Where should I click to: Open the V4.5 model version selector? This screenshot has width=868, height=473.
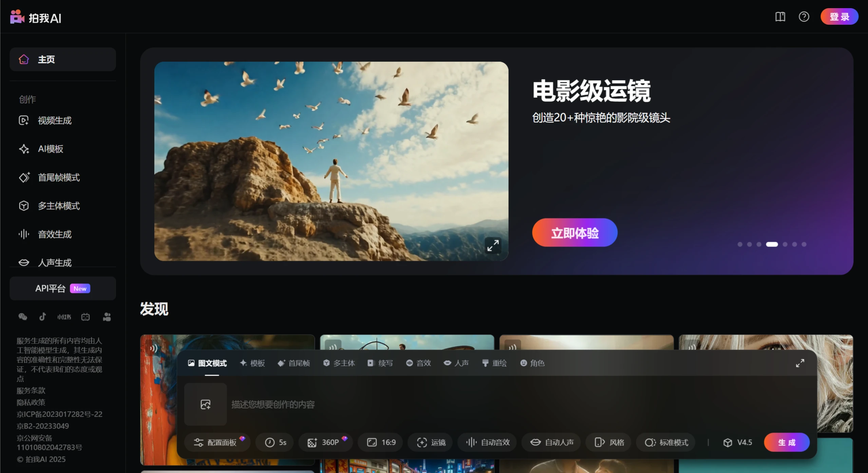(x=738, y=442)
